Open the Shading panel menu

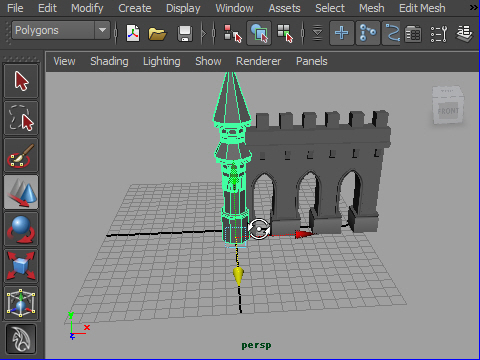tap(109, 61)
